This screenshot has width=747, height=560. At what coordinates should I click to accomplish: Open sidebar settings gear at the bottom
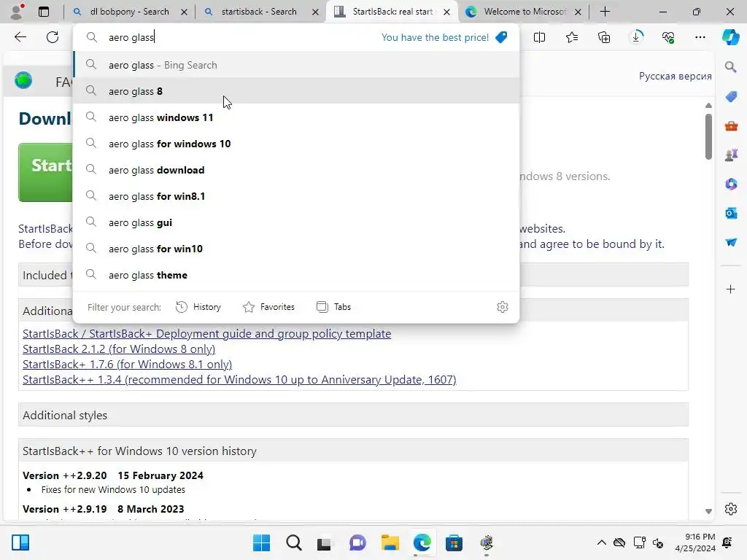click(x=731, y=509)
